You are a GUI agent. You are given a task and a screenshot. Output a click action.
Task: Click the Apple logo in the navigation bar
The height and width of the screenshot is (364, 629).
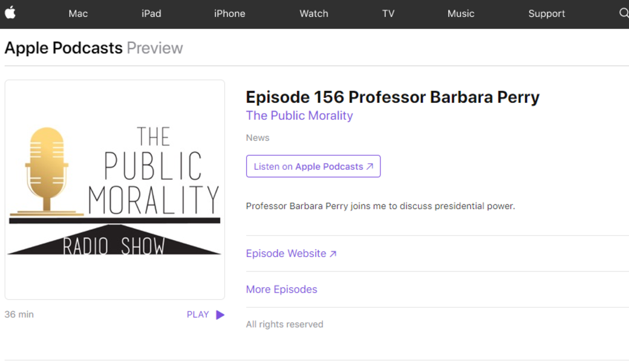[10, 14]
